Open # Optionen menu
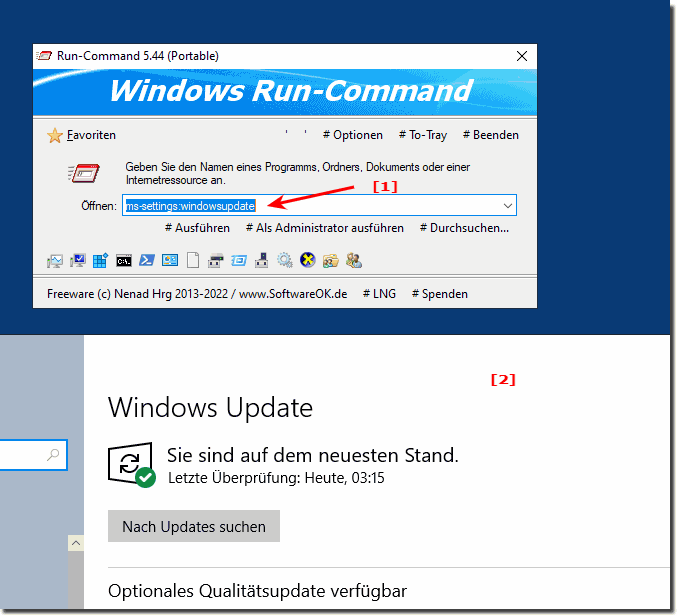This screenshot has width=677, height=616. pyautogui.click(x=353, y=135)
